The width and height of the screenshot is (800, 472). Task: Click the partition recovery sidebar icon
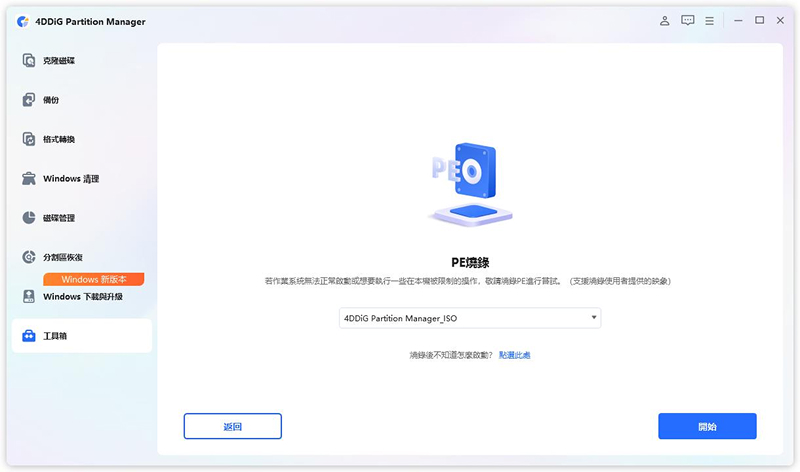point(29,257)
